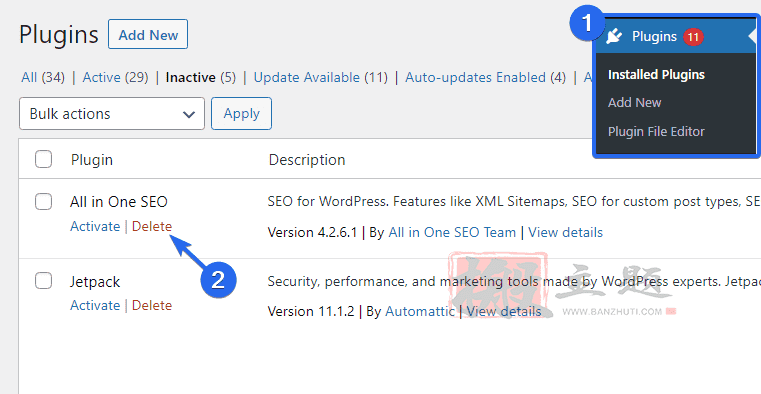Click the red 11 updates badge
761x394 pixels.
click(x=693, y=36)
